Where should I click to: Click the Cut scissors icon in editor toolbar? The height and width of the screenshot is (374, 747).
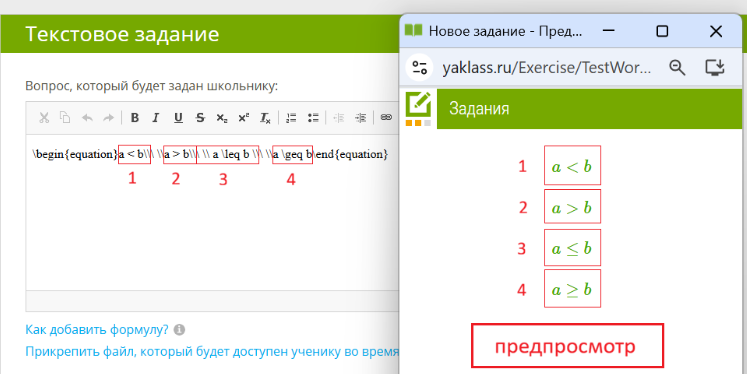[44, 118]
